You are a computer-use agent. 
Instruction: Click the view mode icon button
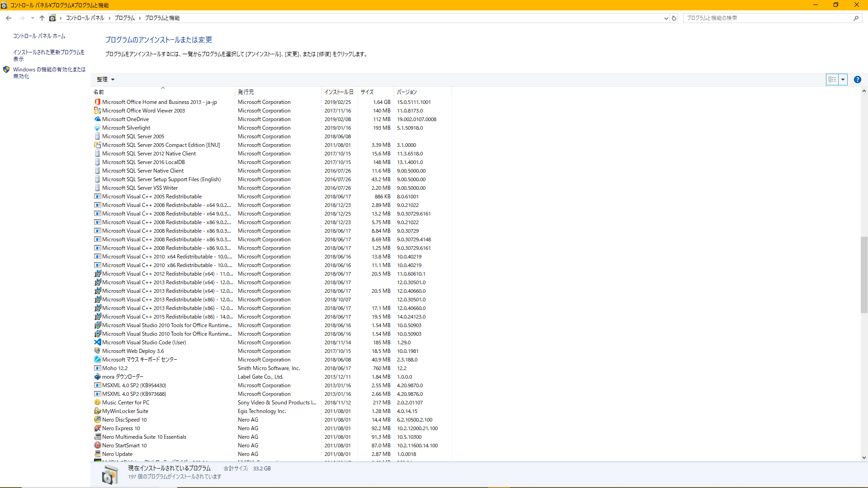832,80
